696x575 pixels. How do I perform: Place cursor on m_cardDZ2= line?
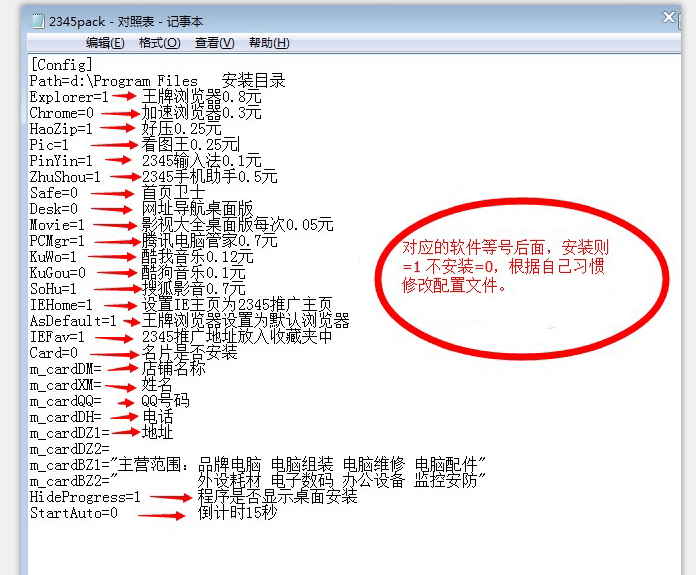tap(70, 448)
